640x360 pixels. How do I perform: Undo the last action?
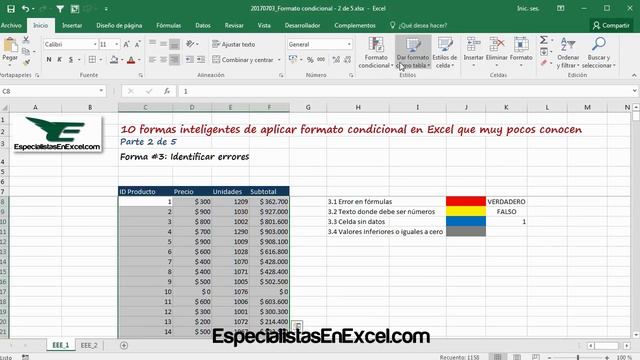click(25, 9)
